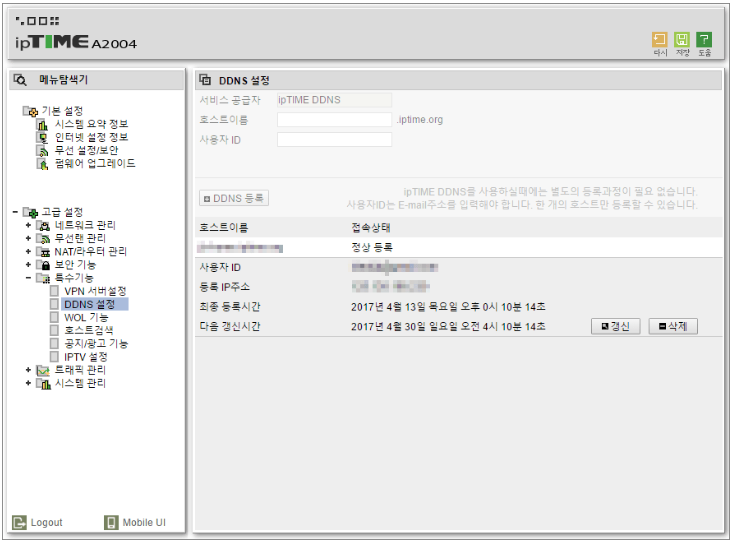Click the 서비스 공급자 ipTIME DDNS field
Image resolution: width=732 pixels, height=540 pixels.
click(334, 100)
